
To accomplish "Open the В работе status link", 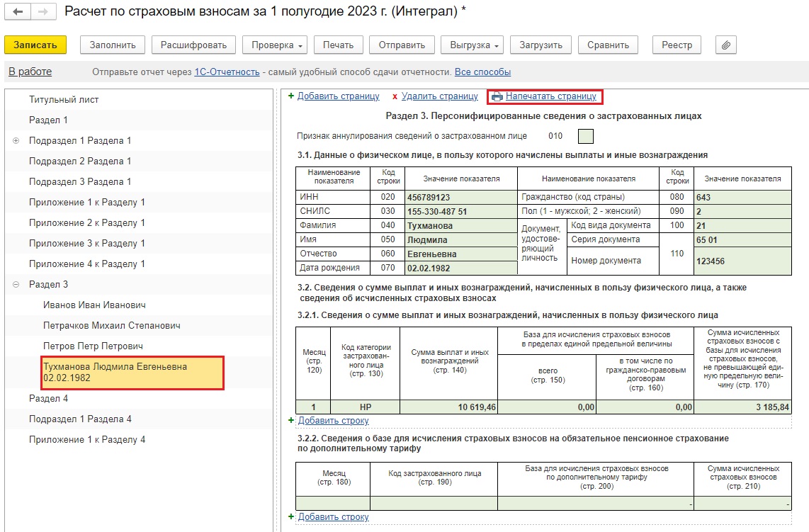I will click(x=30, y=72).
